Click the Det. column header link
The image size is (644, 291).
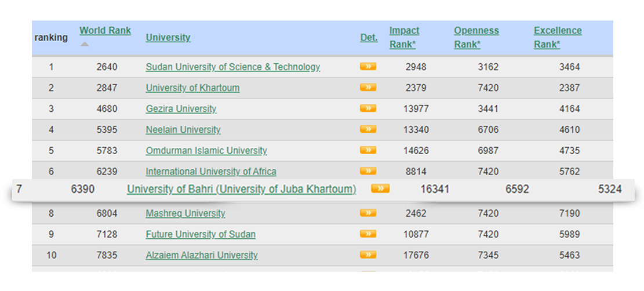point(369,38)
